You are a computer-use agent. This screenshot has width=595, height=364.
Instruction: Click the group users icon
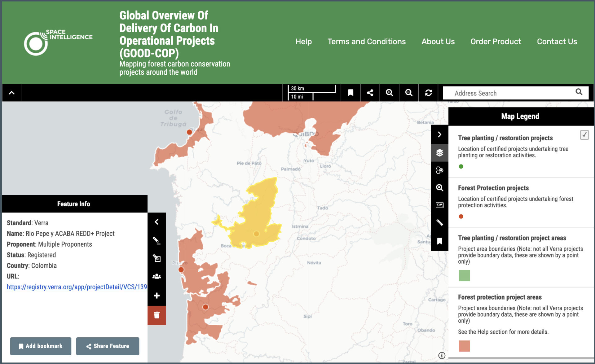(x=157, y=276)
